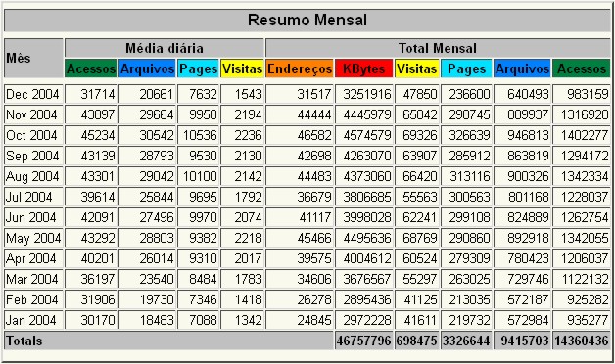The width and height of the screenshot is (615, 364).
Task: Click value 31906 in the Feb 2004 row
Action: coord(98,299)
